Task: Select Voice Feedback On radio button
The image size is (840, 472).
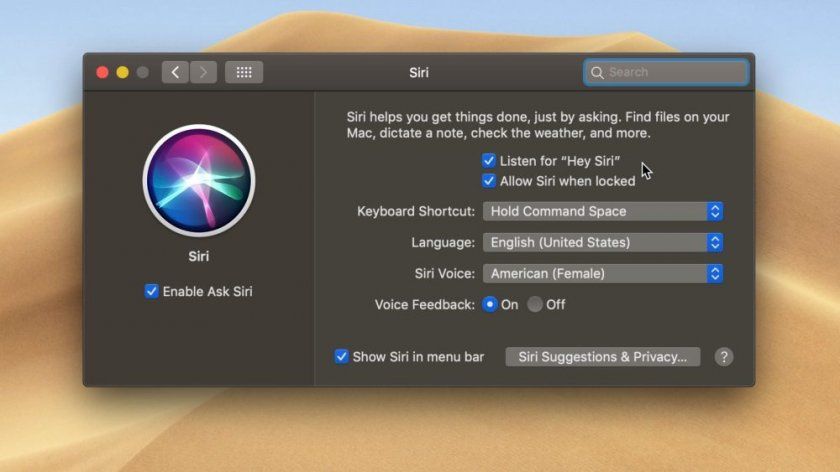Action: [490, 304]
